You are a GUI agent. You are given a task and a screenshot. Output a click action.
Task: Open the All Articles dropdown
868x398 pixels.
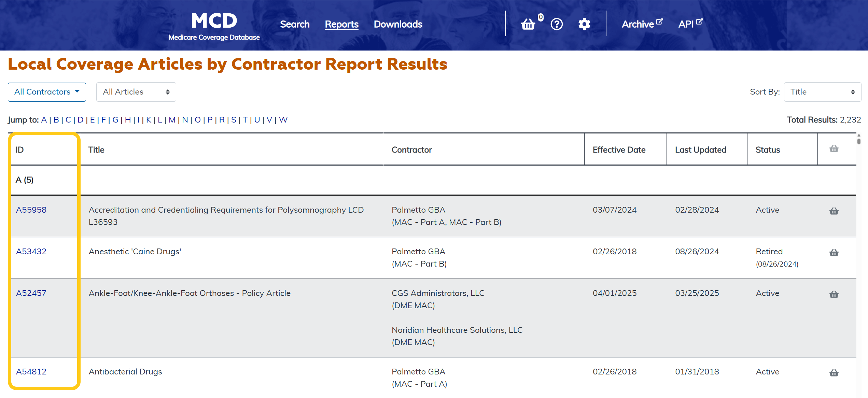coord(136,92)
